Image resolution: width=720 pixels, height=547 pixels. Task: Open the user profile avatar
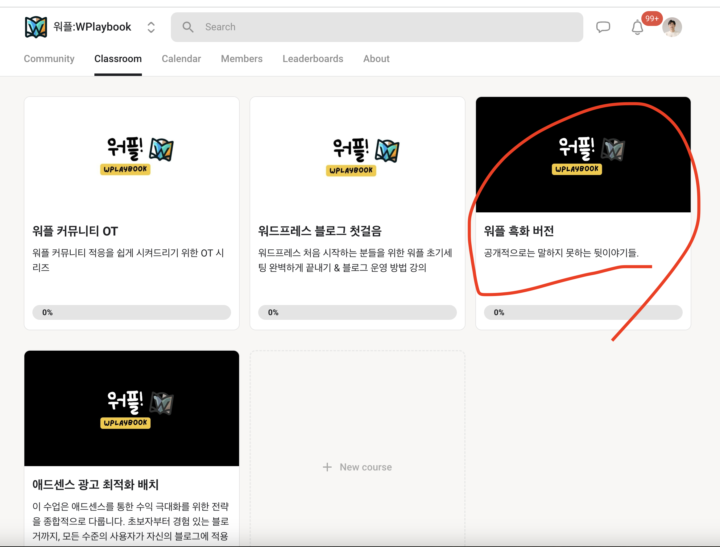click(672, 27)
